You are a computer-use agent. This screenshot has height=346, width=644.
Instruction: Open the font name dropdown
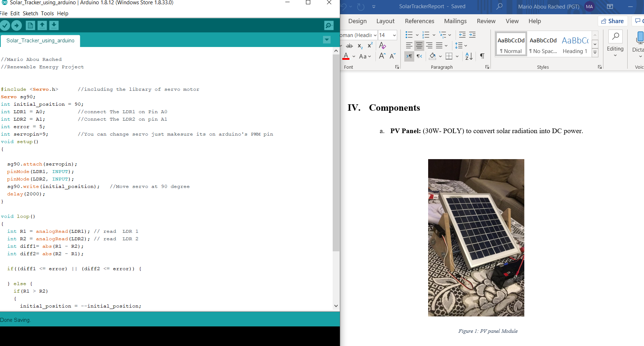375,35
